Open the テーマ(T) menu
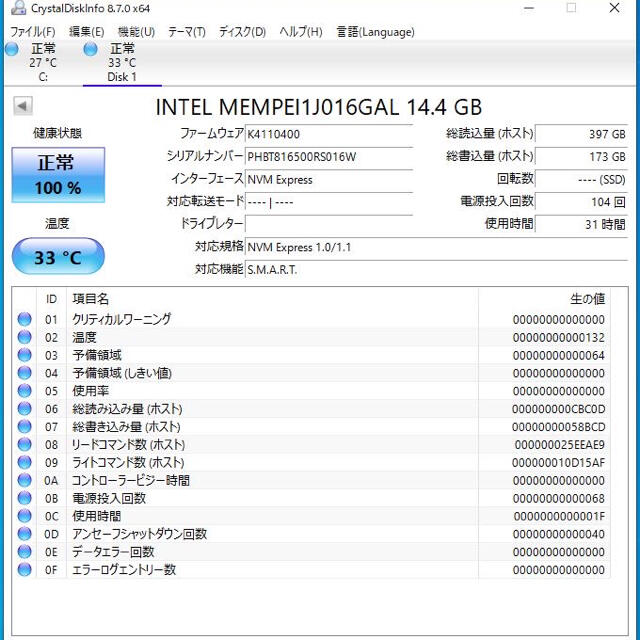Viewport: 640px width, 640px height. 187,32
